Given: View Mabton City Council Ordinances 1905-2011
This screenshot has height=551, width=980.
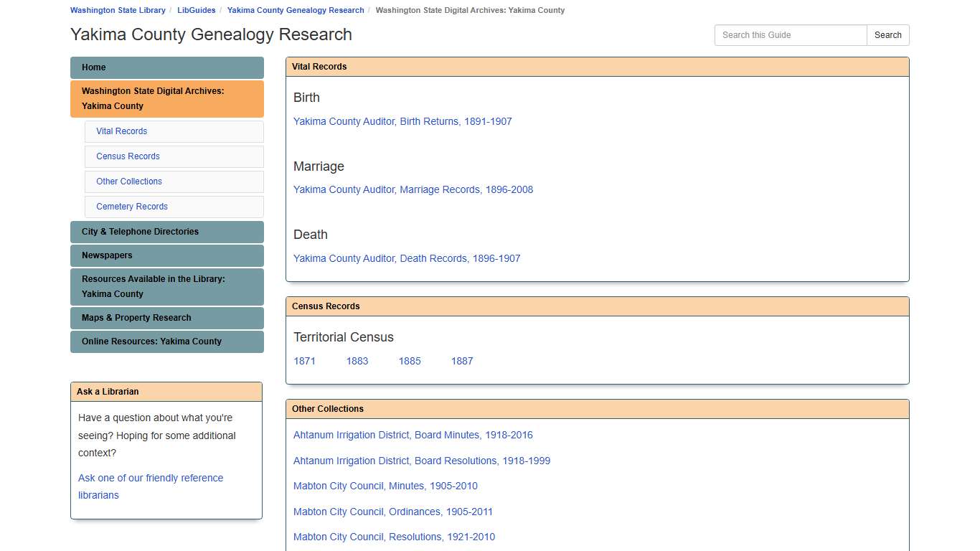Looking at the screenshot, I should 393,512.
